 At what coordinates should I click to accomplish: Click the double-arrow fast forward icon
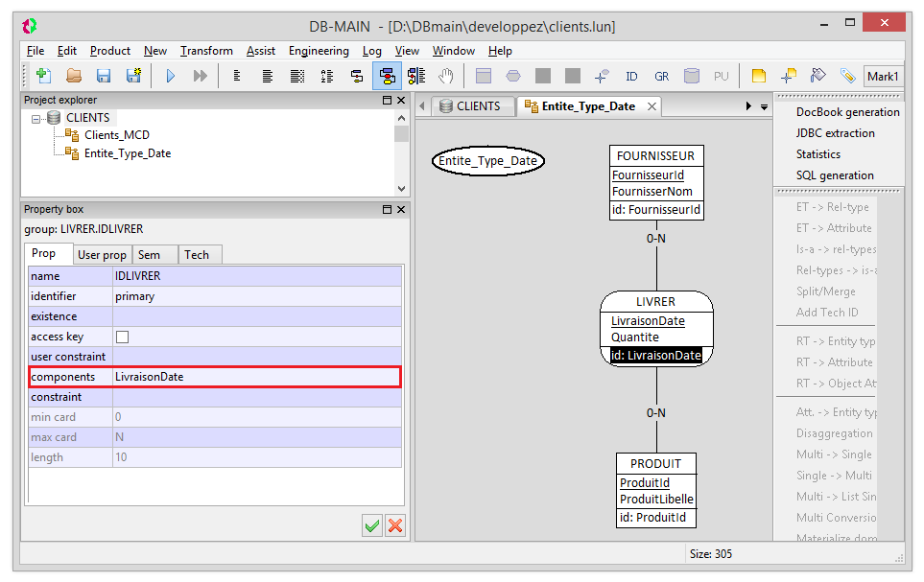201,76
